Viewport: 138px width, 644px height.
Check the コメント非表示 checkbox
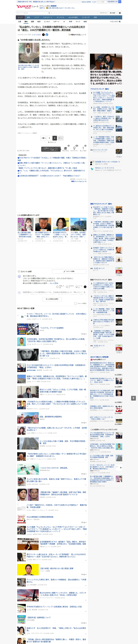[75, 304]
